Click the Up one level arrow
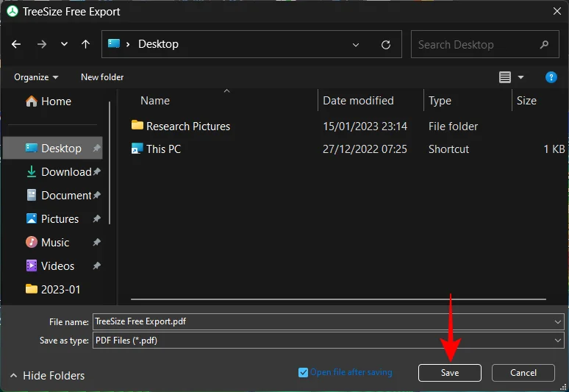 pos(85,44)
